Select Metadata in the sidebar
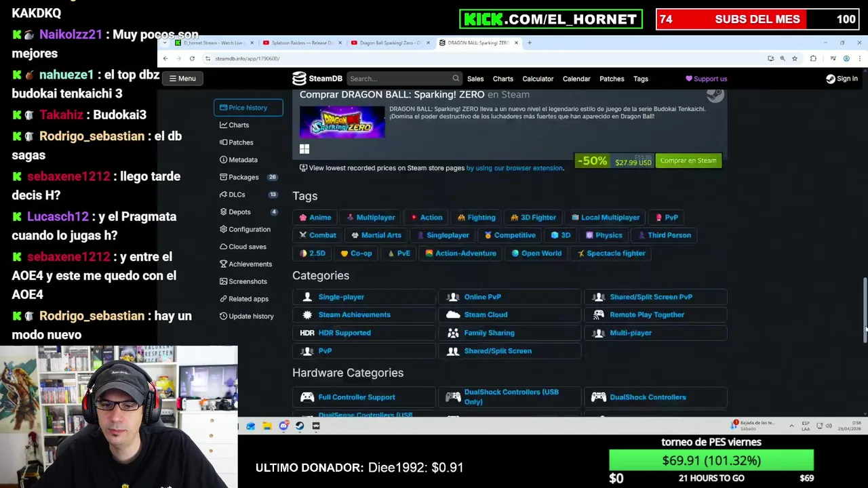The height and width of the screenshot is (488, 868). pos(239,160)
